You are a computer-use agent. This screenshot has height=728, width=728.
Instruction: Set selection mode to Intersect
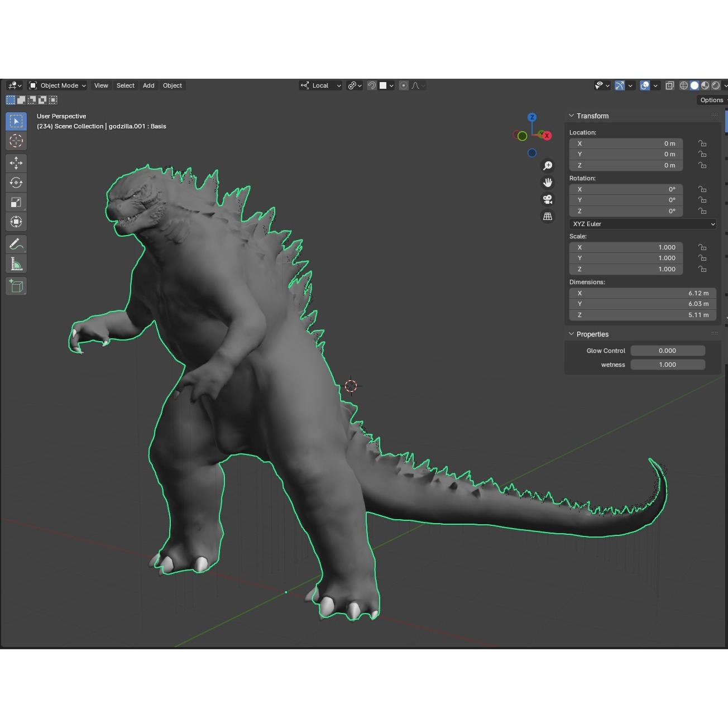(53, 100)
